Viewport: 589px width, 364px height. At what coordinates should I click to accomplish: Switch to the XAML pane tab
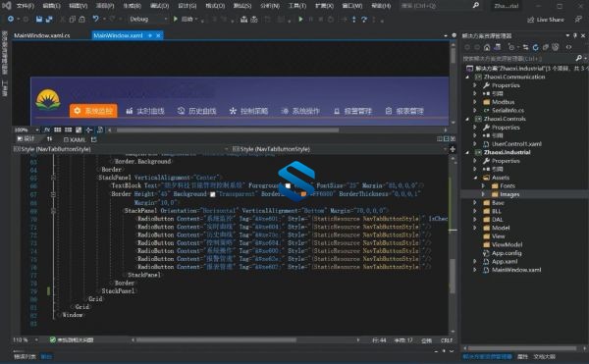75,139
